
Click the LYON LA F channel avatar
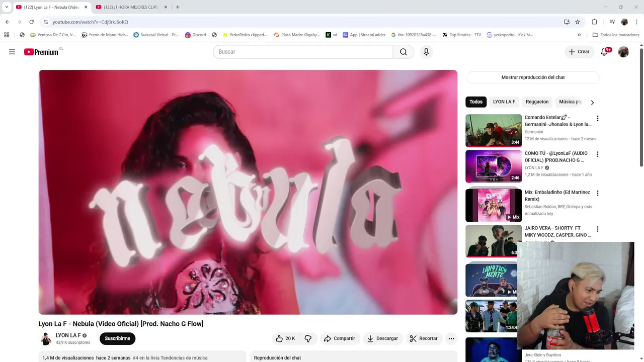point(46,338)
